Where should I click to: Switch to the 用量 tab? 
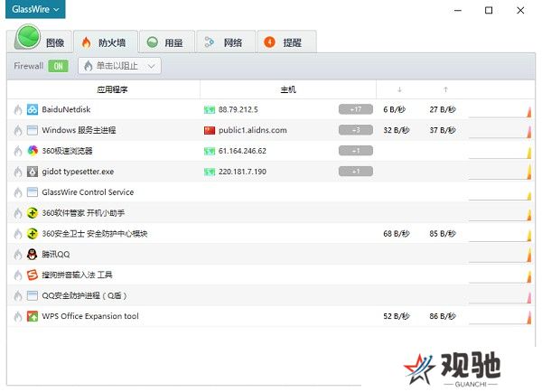(x=167, y=42)
